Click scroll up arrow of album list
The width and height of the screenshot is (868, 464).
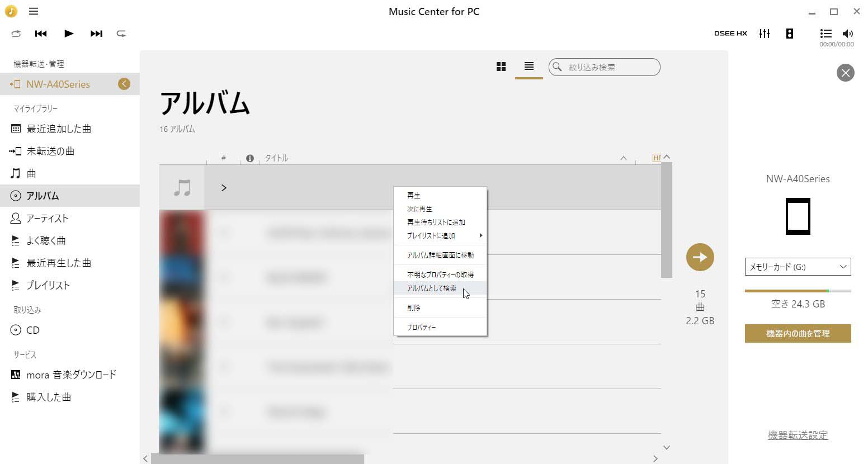(667, 157)
